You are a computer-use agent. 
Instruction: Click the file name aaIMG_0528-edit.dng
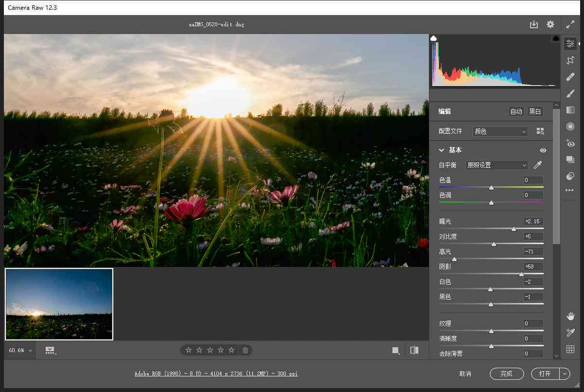coord(216,24)
